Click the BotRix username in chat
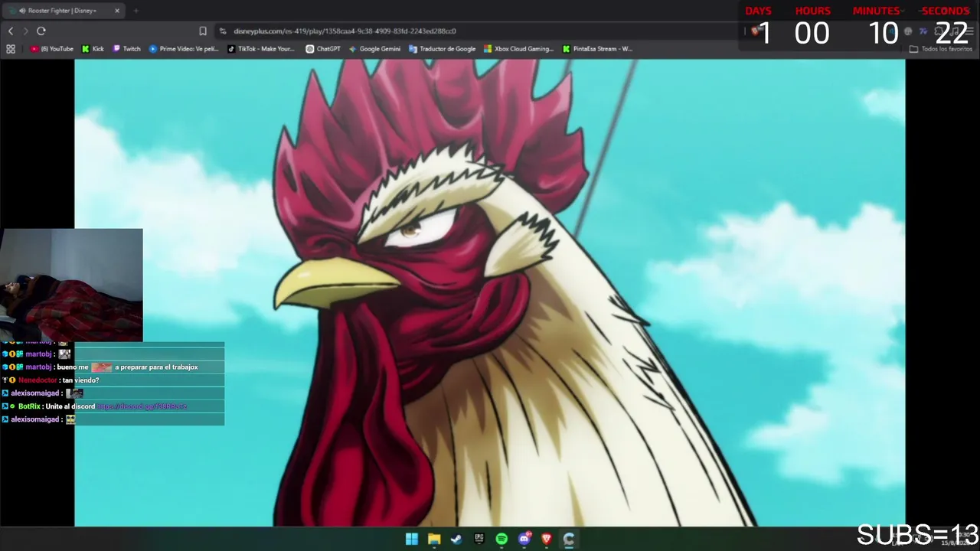This screenshot has width=980, height=551. (29, 406)
